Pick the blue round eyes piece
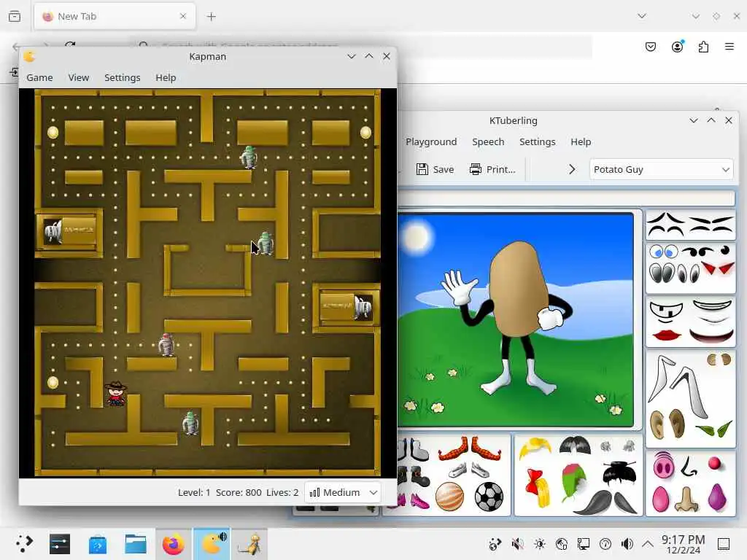The height and width of the screenshot is (560, 747). [664, 251]
